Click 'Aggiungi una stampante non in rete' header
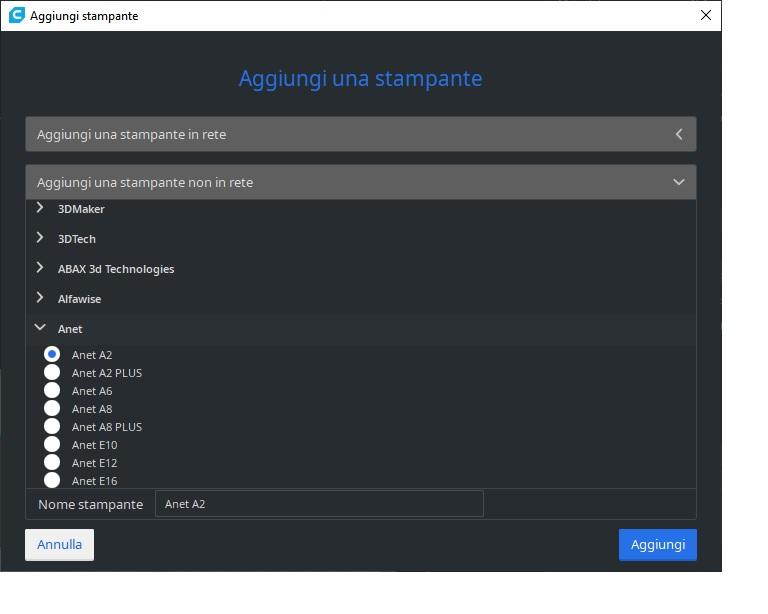The height and width of the screenshot is (614, 768). coord(361,182)
